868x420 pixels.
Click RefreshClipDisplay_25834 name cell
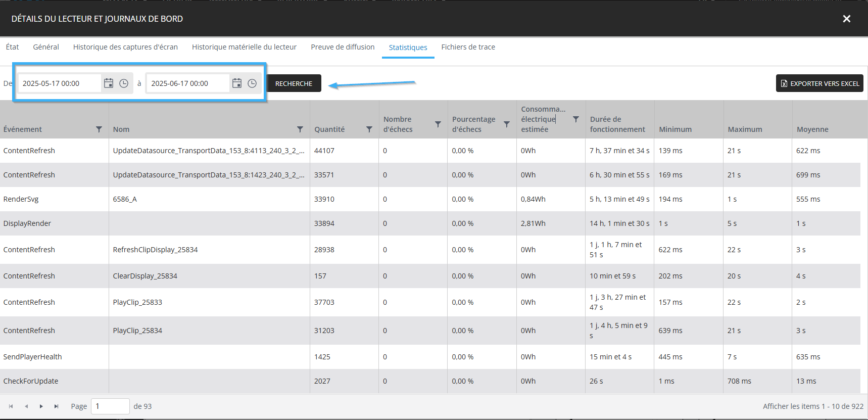click(x=155, y=250)
